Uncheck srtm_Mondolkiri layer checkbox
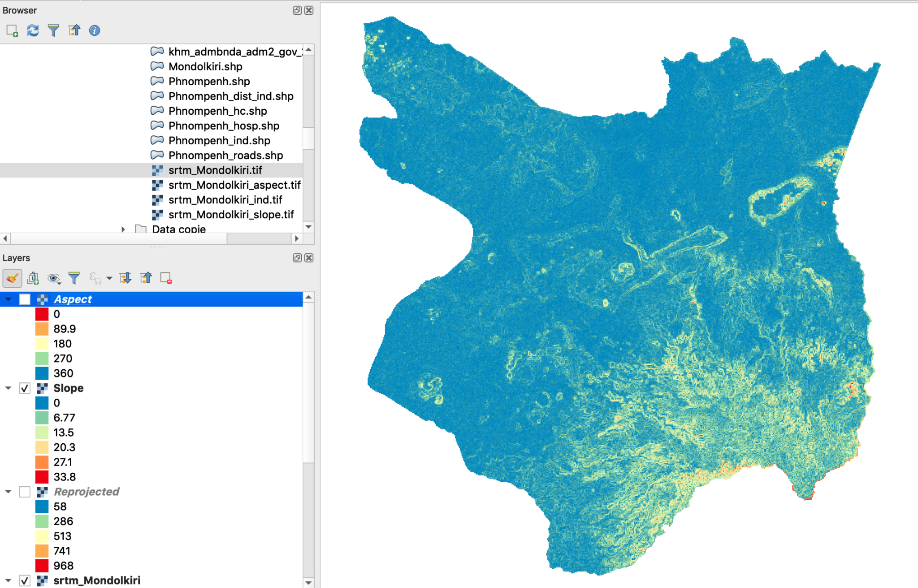Screen dimensions: 918x588 (x=25, y=580)
